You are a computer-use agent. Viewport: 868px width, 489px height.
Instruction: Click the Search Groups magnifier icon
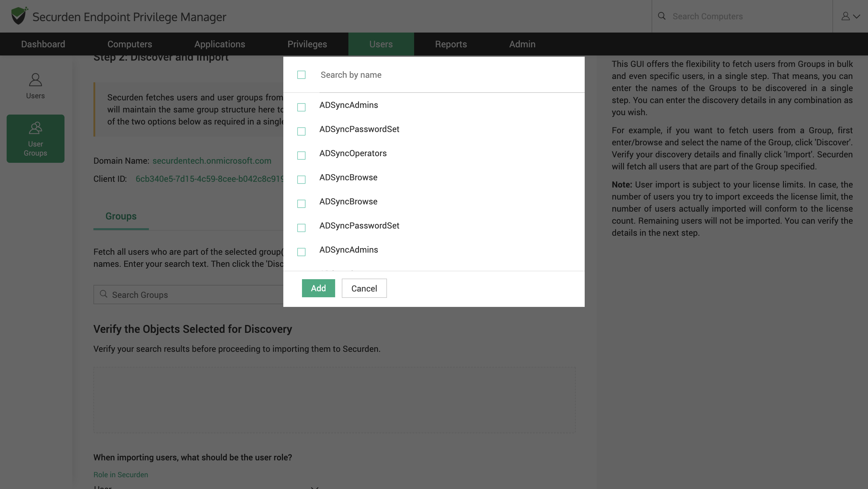click(103, 294)
